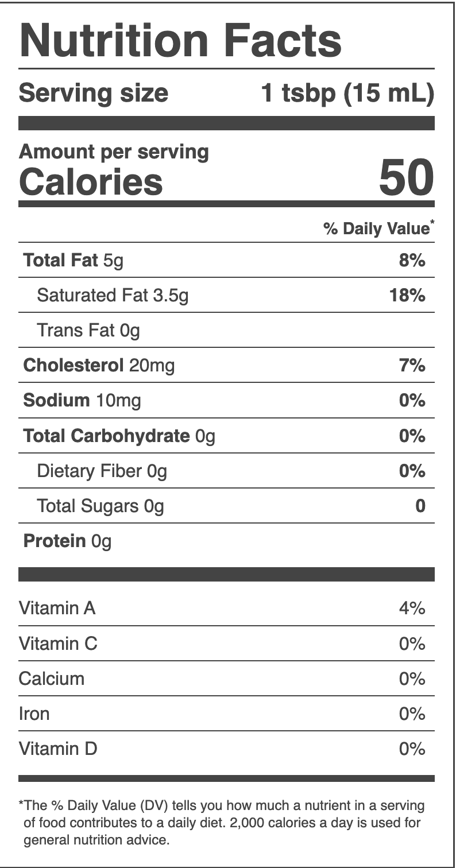Screen dimensions: 456x868
Task: Click the Calories label
Action: tap(91, 181)
